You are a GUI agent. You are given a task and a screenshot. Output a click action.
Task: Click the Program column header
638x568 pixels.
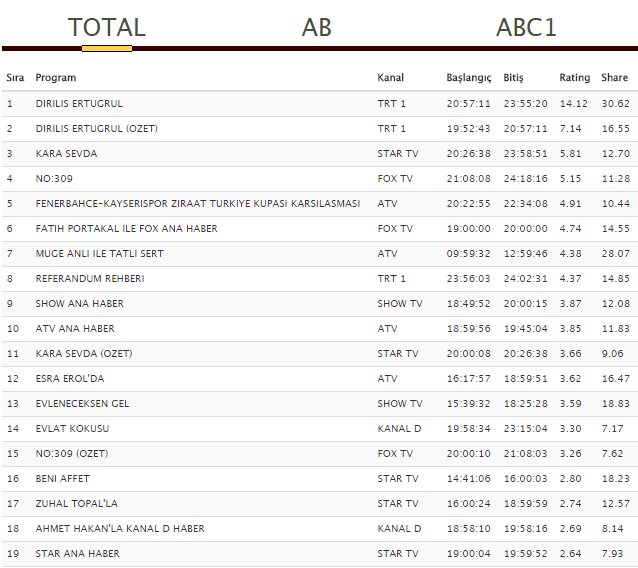56,78
